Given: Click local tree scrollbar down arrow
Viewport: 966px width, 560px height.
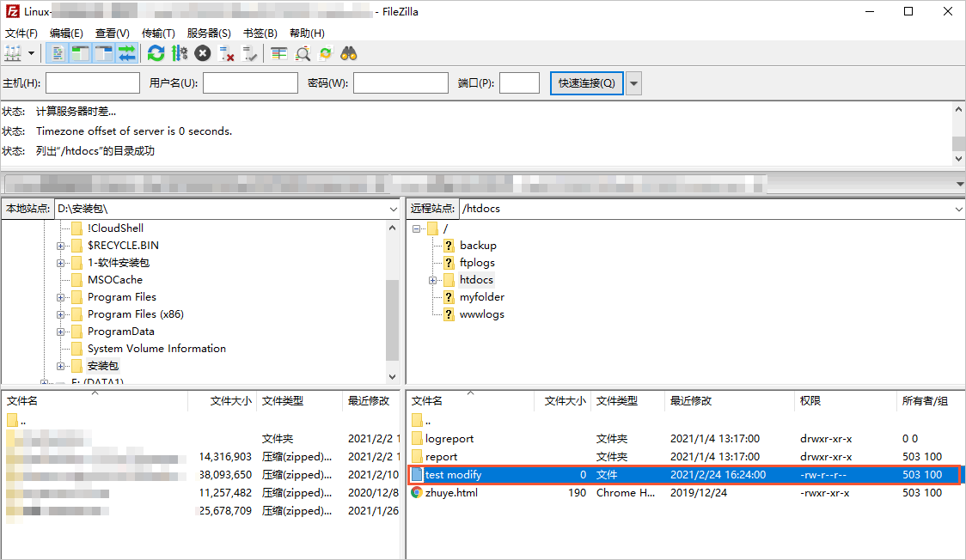Looking at the screenshot, I should 393,376.
